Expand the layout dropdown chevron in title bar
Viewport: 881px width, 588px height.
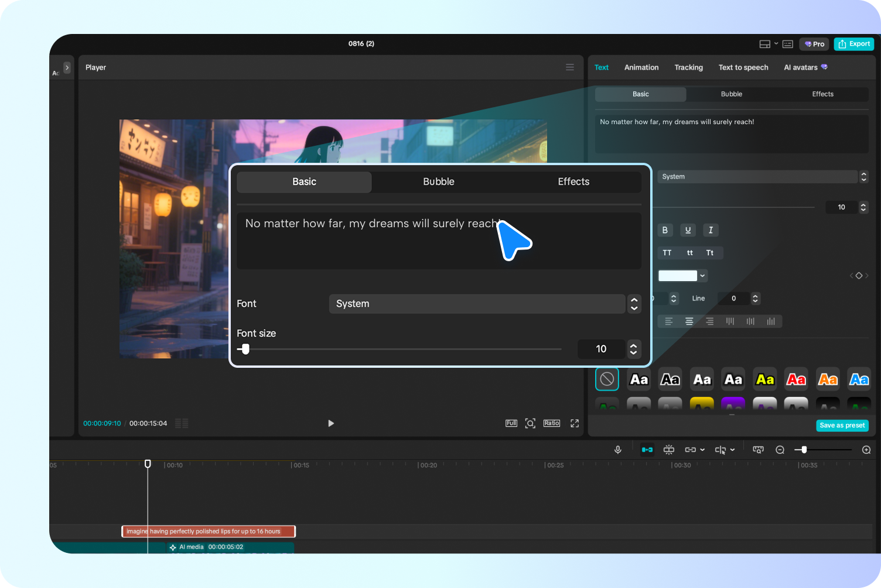776,44
